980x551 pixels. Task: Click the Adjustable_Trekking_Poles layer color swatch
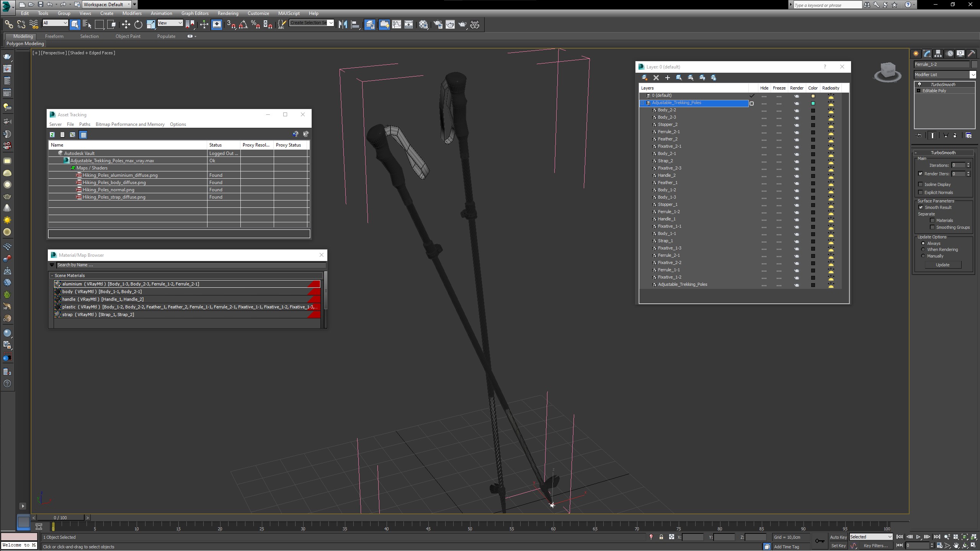click(x=813, y=103)
